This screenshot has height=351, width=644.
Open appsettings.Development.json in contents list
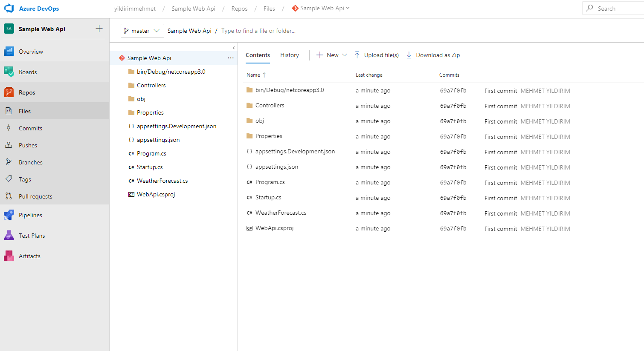[295, 151]
